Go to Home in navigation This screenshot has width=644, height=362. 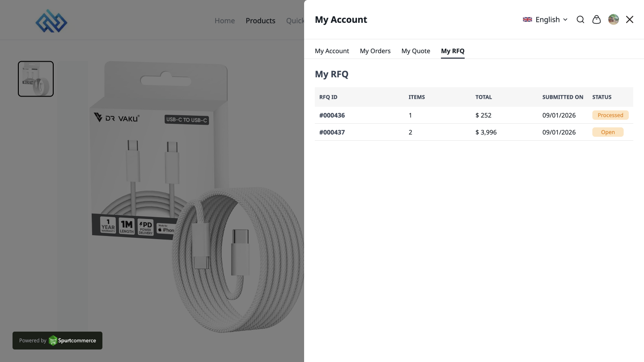225,21
